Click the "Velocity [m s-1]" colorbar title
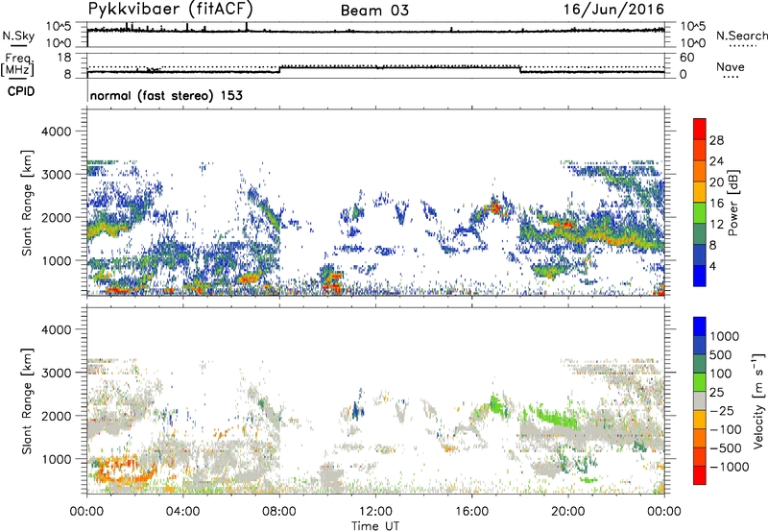Screen dimensions: 768x532 tap(758, 400)
